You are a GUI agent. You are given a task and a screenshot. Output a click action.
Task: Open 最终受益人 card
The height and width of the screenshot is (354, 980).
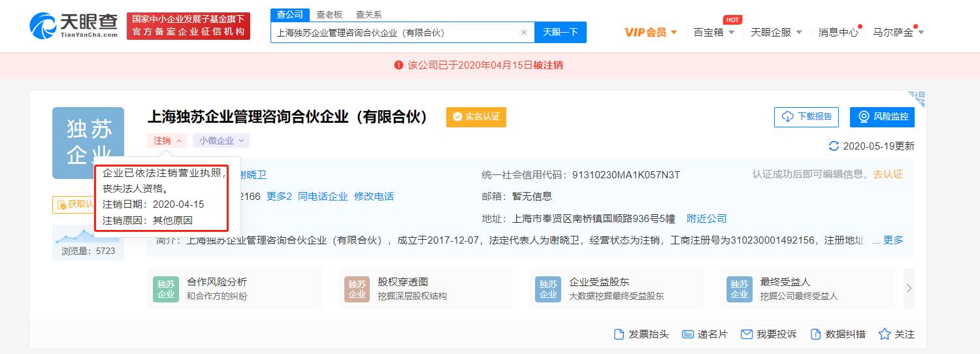click(x=807, y=288)
